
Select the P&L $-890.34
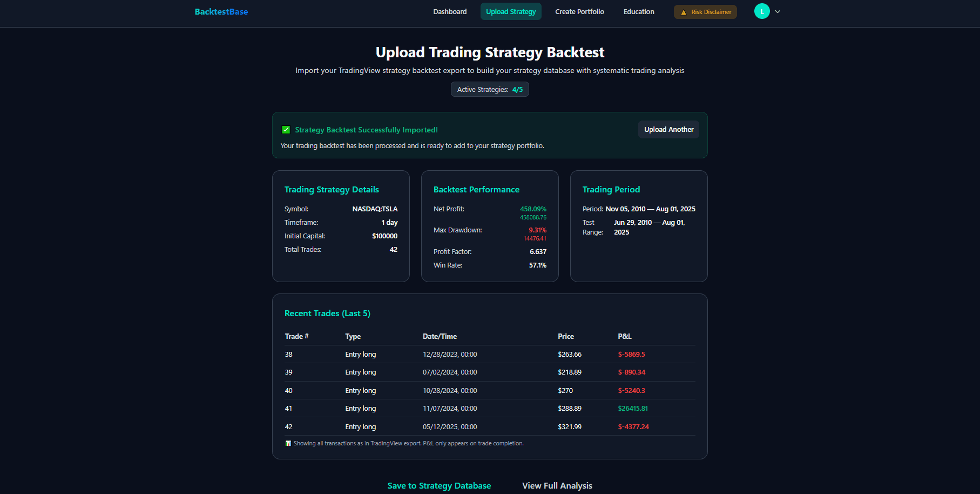(x=631, y=372)
